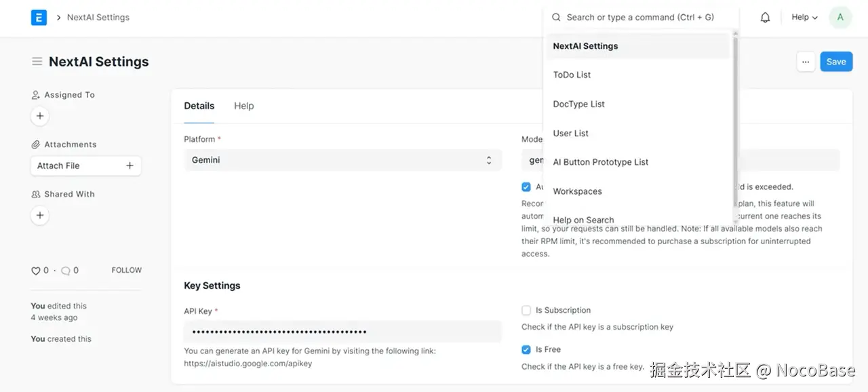The width and height of the screenshot is (868, 392).
Task: Open the Platform dropdown showing Gemini
Action: coord(342,160)
